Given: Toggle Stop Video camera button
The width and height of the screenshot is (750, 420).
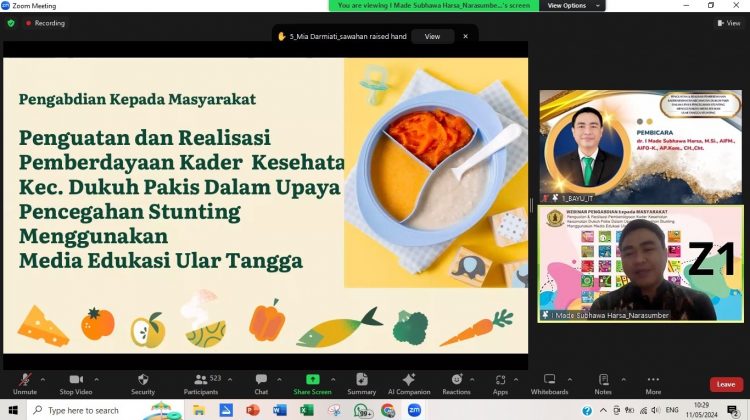Looking at the screenshot, I should [x=76, y=383].
